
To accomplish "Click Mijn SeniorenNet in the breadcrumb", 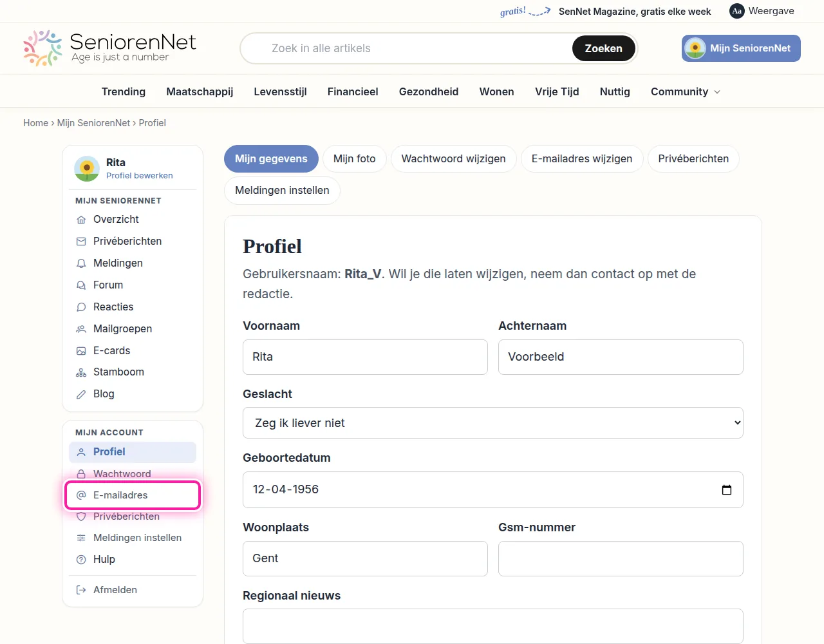I will click(93, 123).
